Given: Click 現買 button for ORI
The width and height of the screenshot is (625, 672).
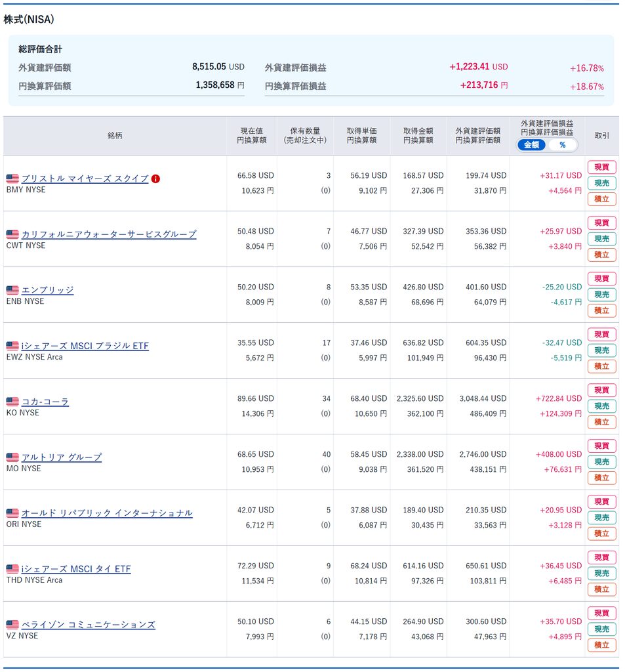Looking at the screenshot, I should 601,501.
